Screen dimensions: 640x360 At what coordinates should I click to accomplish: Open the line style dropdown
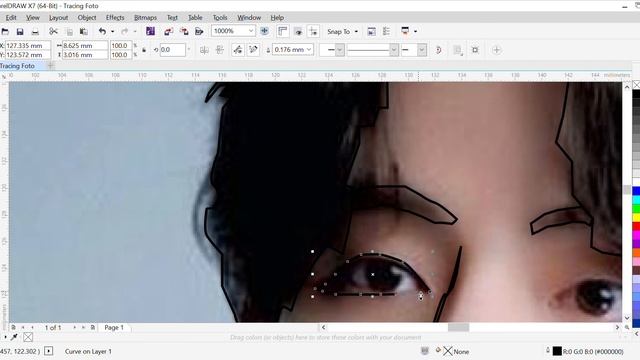(394, 50)
